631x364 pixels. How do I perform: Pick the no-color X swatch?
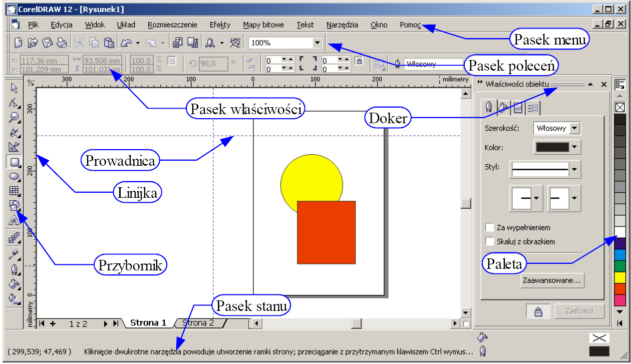(x=619, y=107)
